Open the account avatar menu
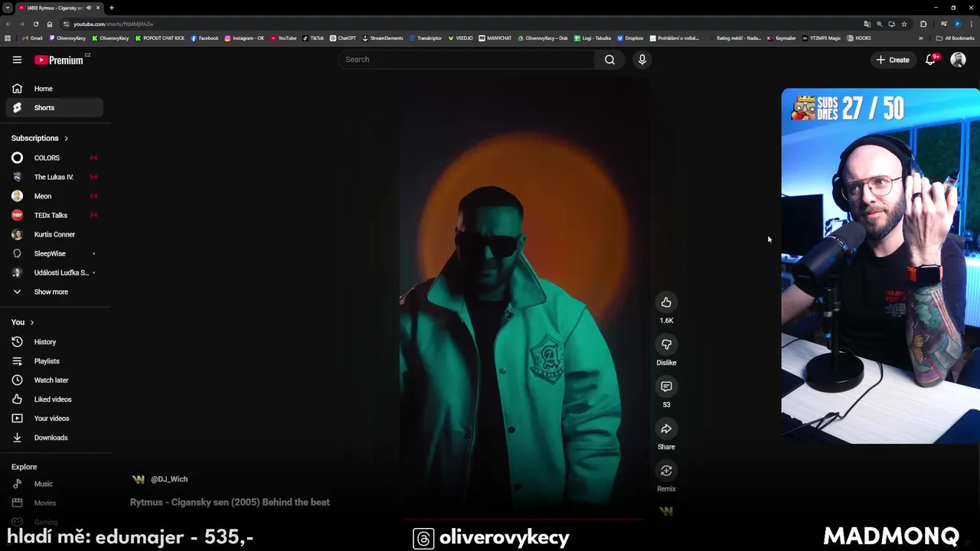 [x=958, y=60]
